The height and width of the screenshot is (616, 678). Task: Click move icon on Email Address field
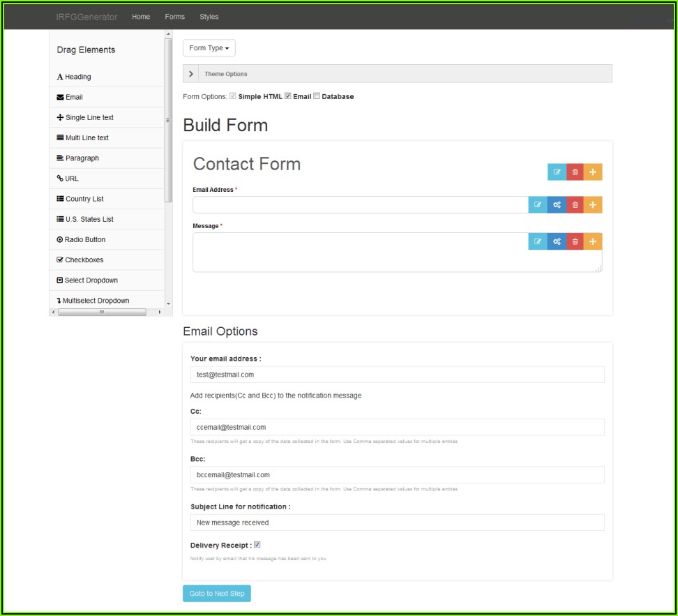tap(592, 205)
